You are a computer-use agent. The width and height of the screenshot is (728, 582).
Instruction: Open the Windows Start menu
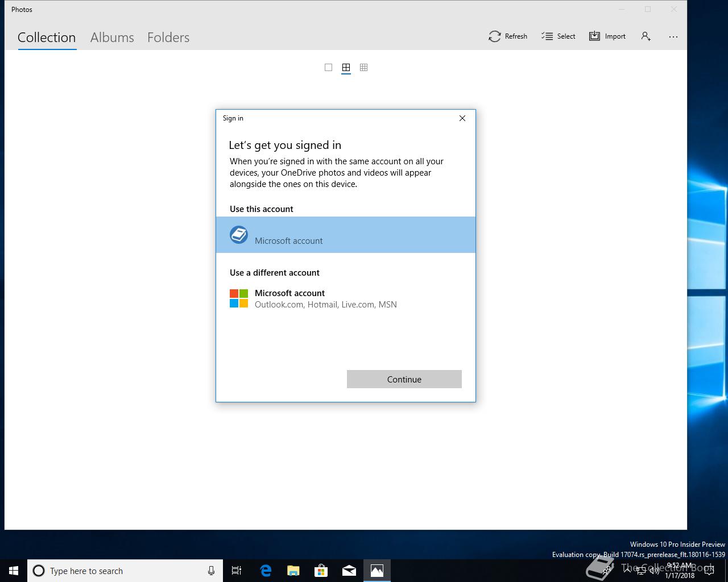(x=14, y=571)
